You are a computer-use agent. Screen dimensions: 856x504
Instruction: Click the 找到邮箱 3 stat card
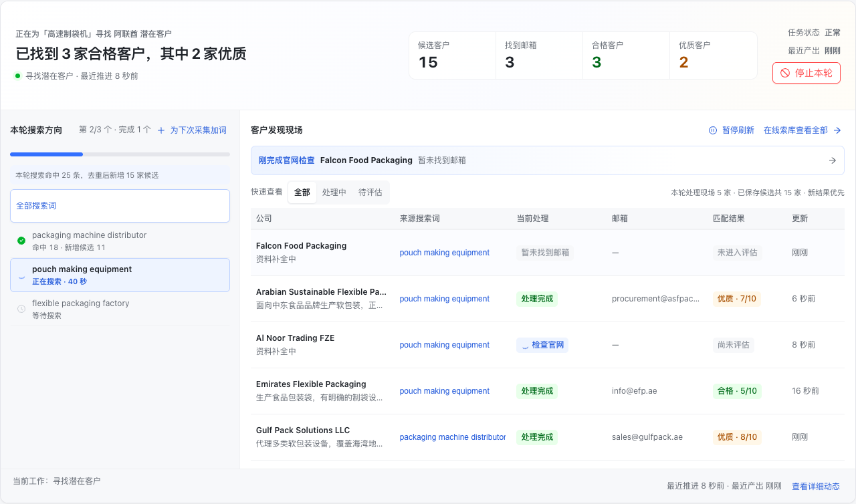(540, 55)
